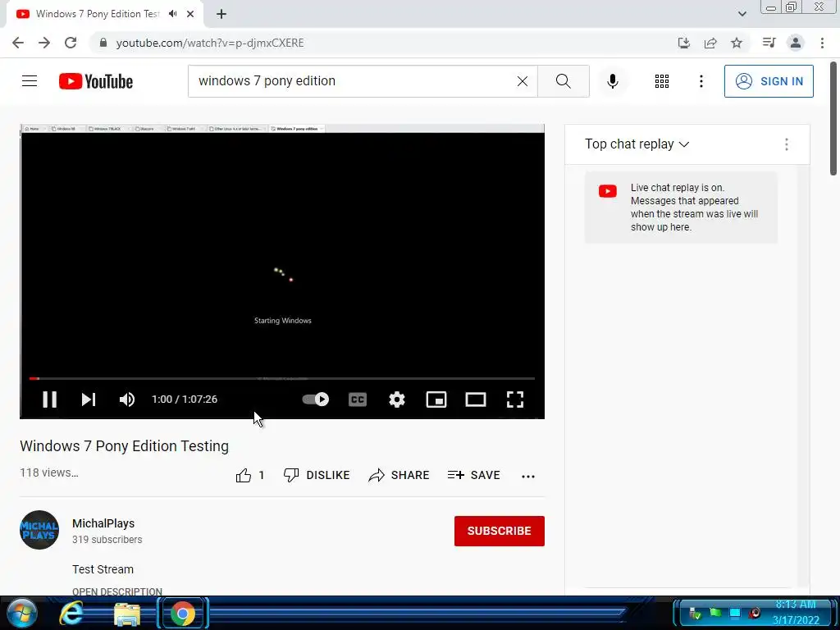Image resolution: width=840 pixels, height=630 pixels.
Task: Open YouTube apps grid
Action: [x=662, y=81]
